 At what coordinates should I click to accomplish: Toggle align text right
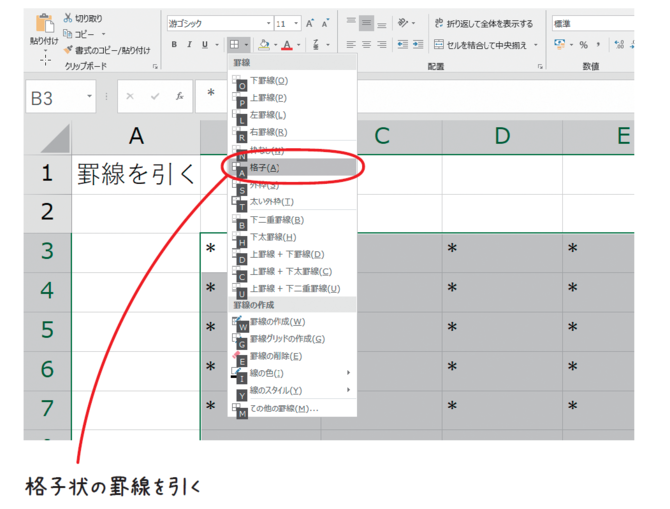click(382, 44)
